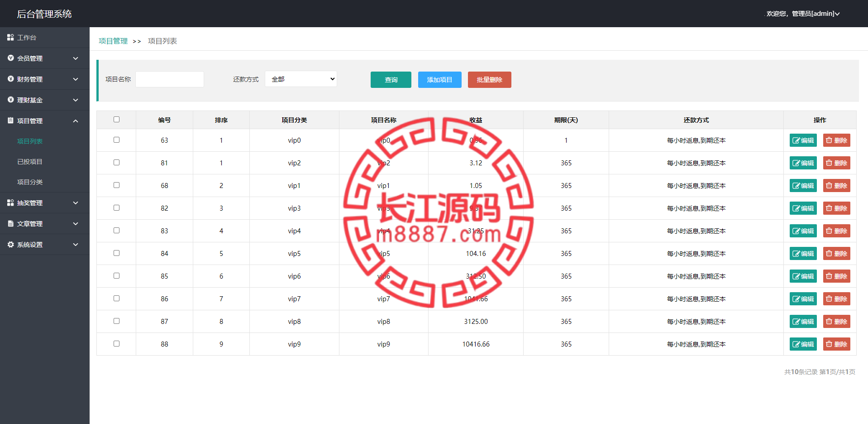Expand the 会员管理 menu chevron

point(76,58)
